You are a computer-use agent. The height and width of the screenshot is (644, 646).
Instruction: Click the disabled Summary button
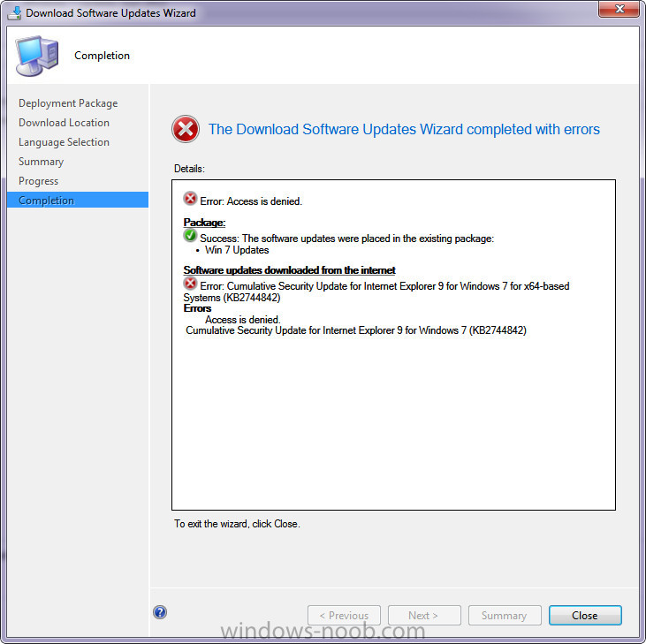coord(505,615)
